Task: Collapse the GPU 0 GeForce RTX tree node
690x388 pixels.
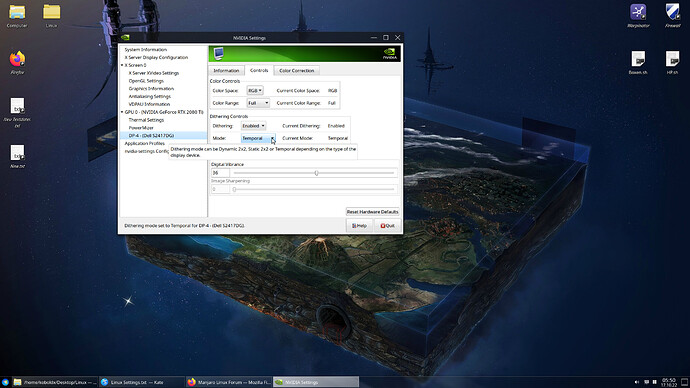Action: pyautogui.click(x=122, y=112)
